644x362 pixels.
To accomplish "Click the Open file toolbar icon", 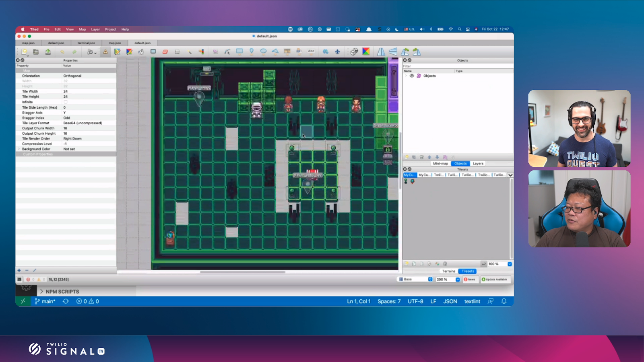I will [36, 51].
